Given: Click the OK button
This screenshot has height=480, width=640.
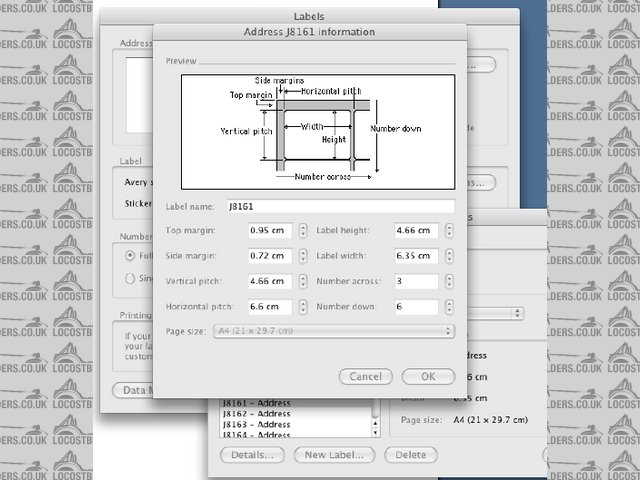Looking at the screenshot, I should pos(428,377).
